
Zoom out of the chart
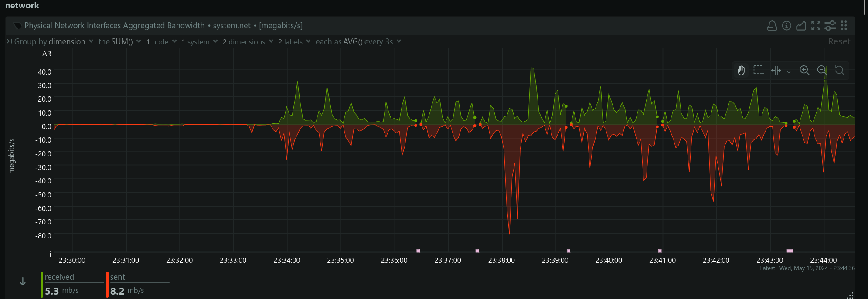pyautogui.click(x=822, y=71)
